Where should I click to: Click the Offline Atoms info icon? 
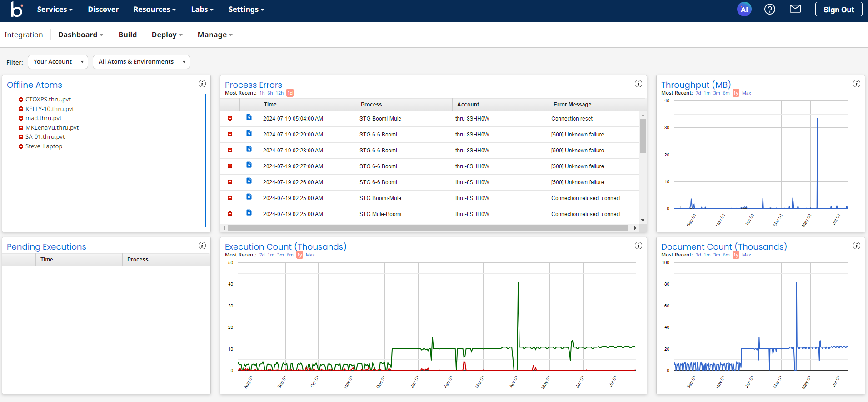click(x=202, y=84)
